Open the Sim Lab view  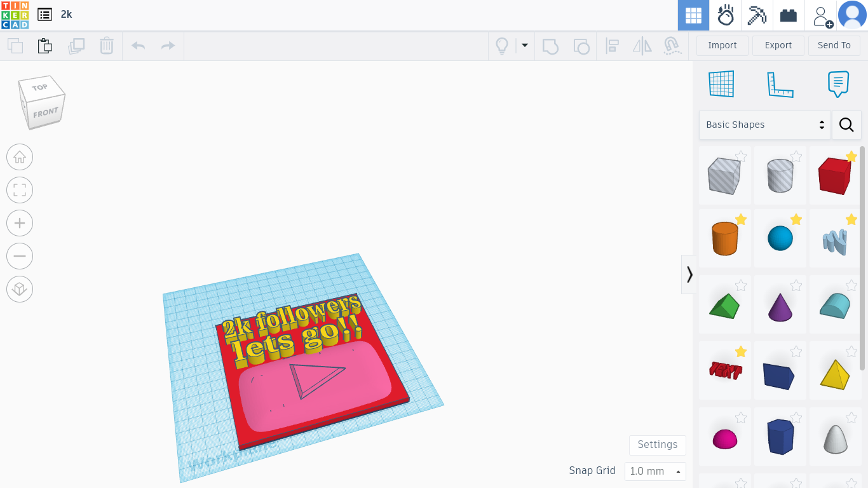(x=725, y=15)
